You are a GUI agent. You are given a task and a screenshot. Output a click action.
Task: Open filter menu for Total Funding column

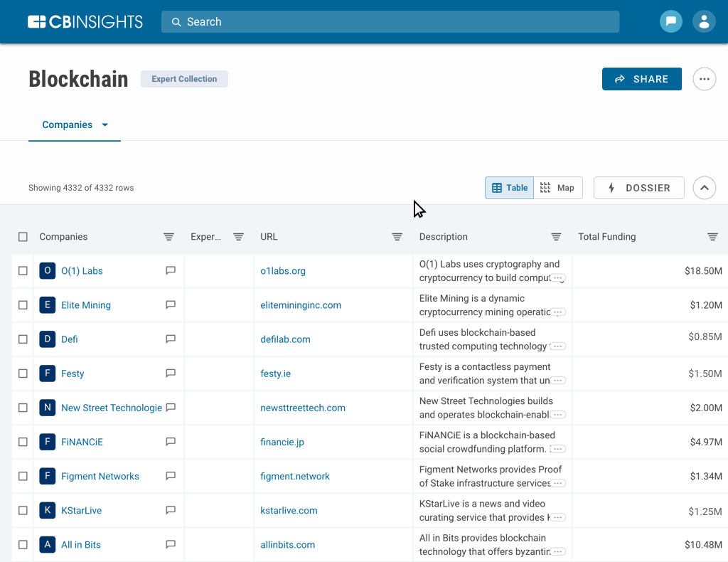tap(712, 237)
